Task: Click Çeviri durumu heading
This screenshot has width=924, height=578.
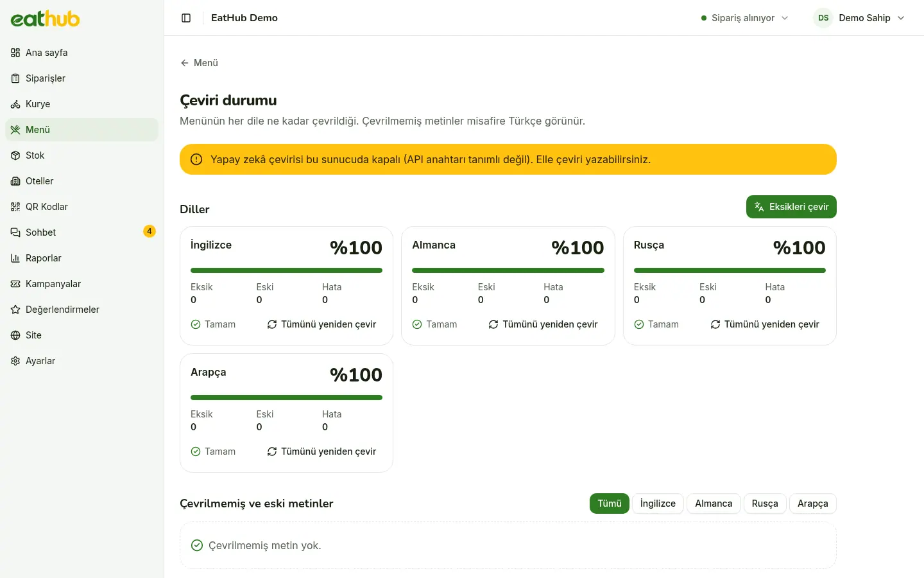Action: pyautogui.click(x=228, y=100)
